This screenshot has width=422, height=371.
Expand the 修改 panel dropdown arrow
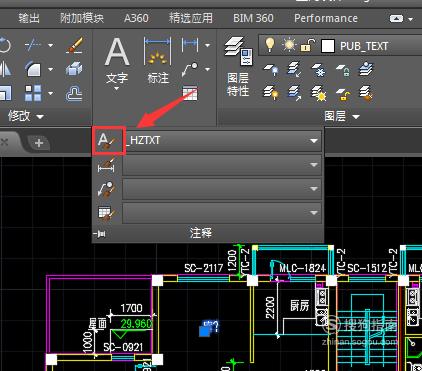pos(40,117)
